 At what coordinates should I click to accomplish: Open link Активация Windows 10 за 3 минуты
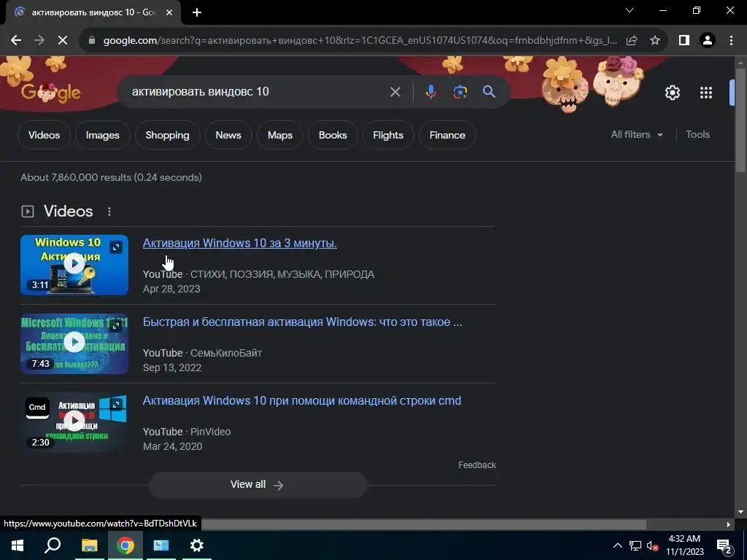point(239,244)
